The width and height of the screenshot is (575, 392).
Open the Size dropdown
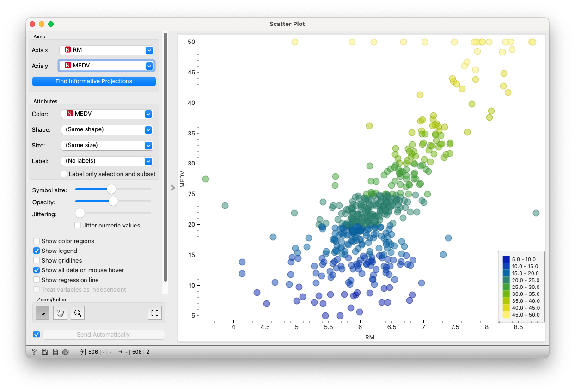107,145
